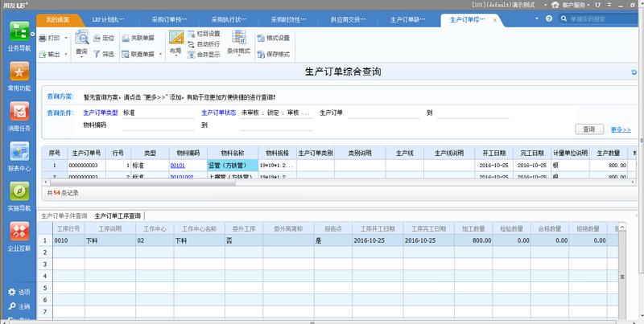Viewport: 644px width, 324px height.
Task: Open material code link D0101
Action: pyautogui.click(x=177, y=166)
